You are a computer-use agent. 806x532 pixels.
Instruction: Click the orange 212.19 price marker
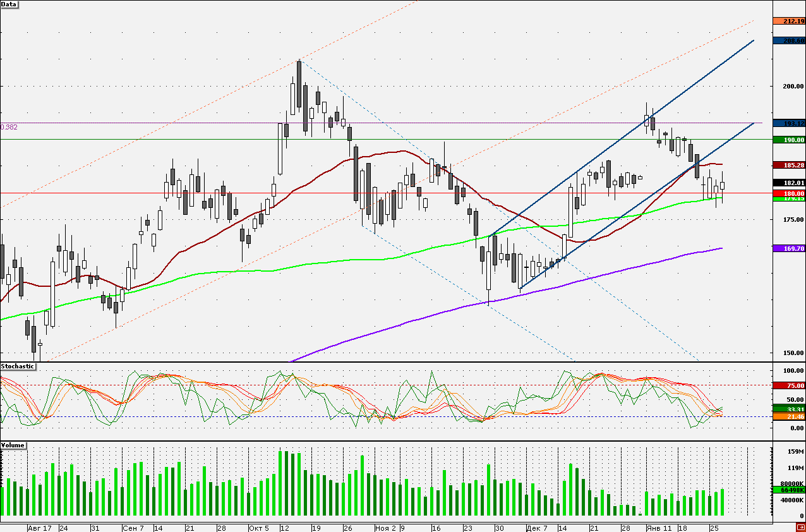point(789,21)
